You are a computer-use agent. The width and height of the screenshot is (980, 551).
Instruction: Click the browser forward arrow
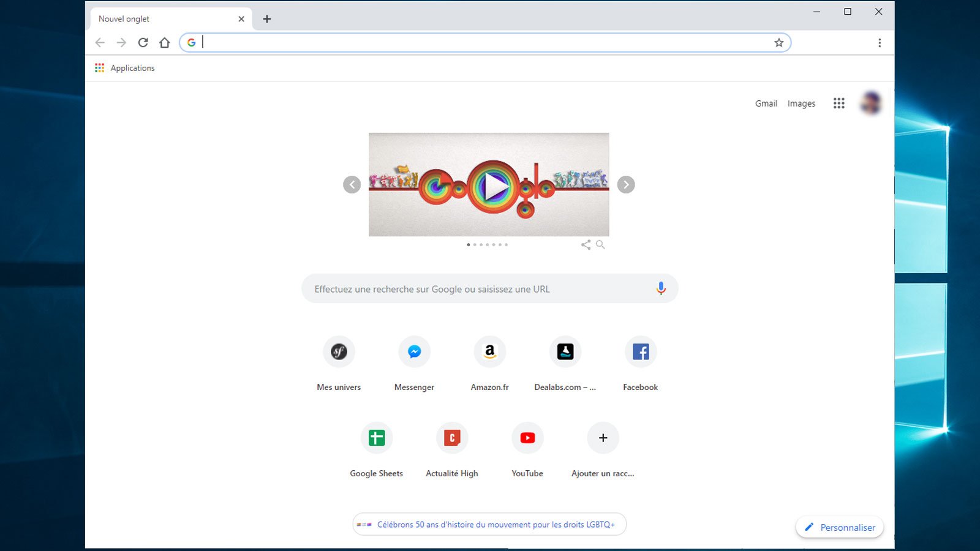[121, 42]
